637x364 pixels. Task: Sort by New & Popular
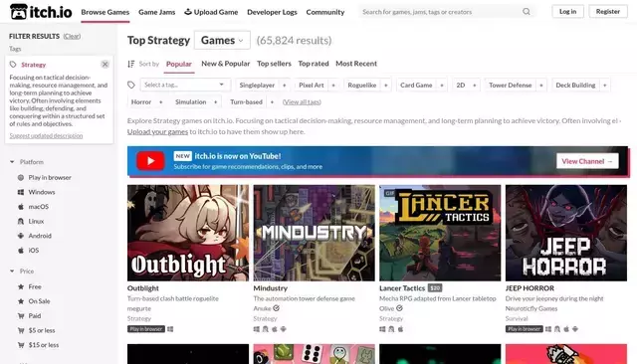pos(226,64)
